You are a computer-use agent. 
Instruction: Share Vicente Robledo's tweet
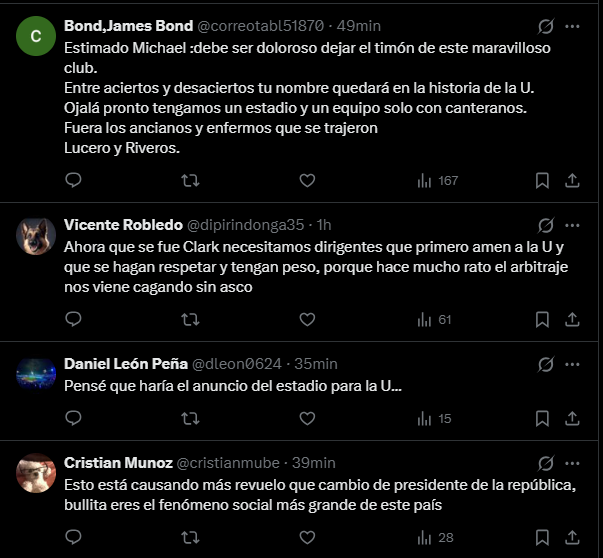pos(573,319)
